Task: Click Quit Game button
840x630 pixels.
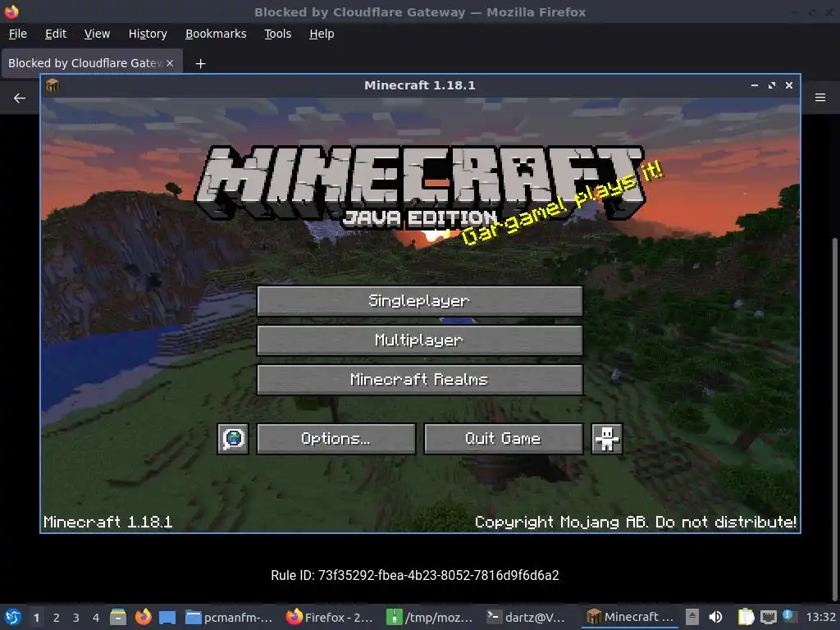Action: [x=503, y=439]
